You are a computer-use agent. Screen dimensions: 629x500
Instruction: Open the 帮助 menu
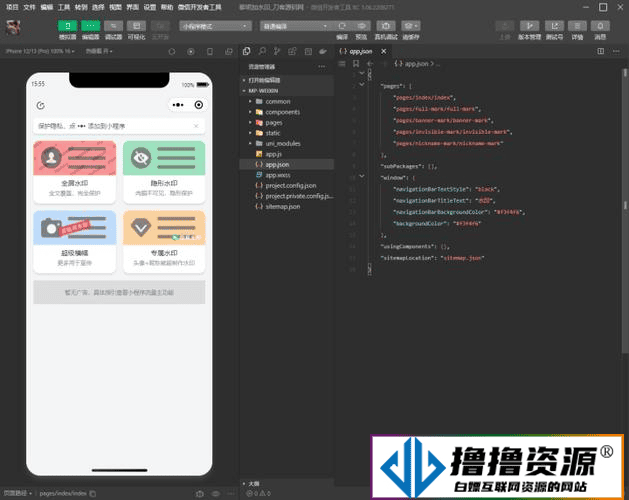pyautogui.click(x=167, y=7)
